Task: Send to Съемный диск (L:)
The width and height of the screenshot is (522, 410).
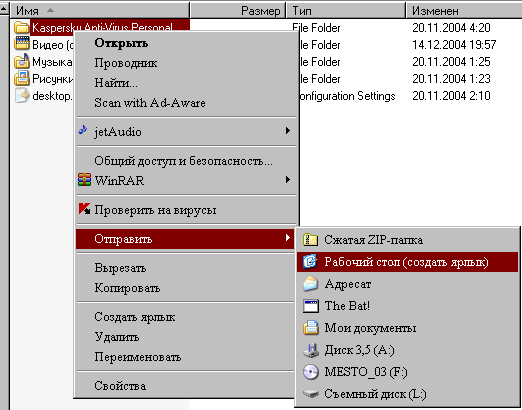Action: pos(407,394)
